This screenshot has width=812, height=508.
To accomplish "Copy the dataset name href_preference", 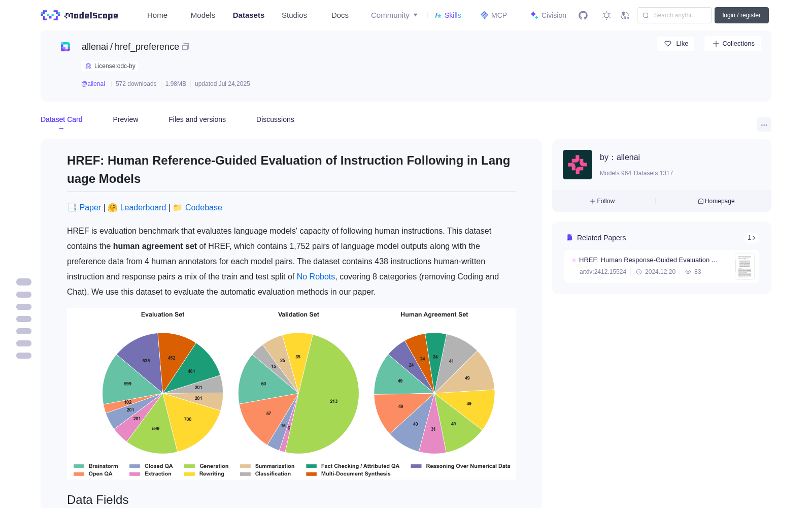I will pos(186,47).
